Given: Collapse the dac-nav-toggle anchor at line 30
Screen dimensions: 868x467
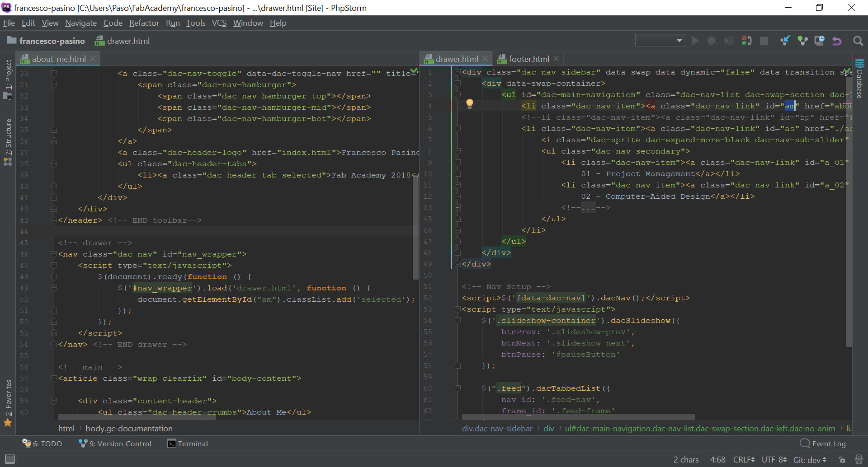Looking at the screenshot, I should 54,74.
